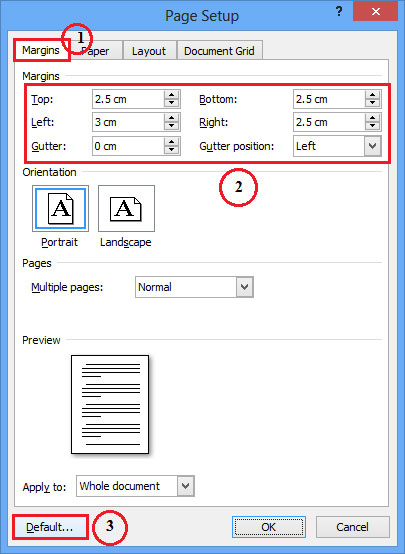Viewport: 405px width, 554px height.
Task: Select the Landscape orientation icon
Action: [x=126, y=208]
